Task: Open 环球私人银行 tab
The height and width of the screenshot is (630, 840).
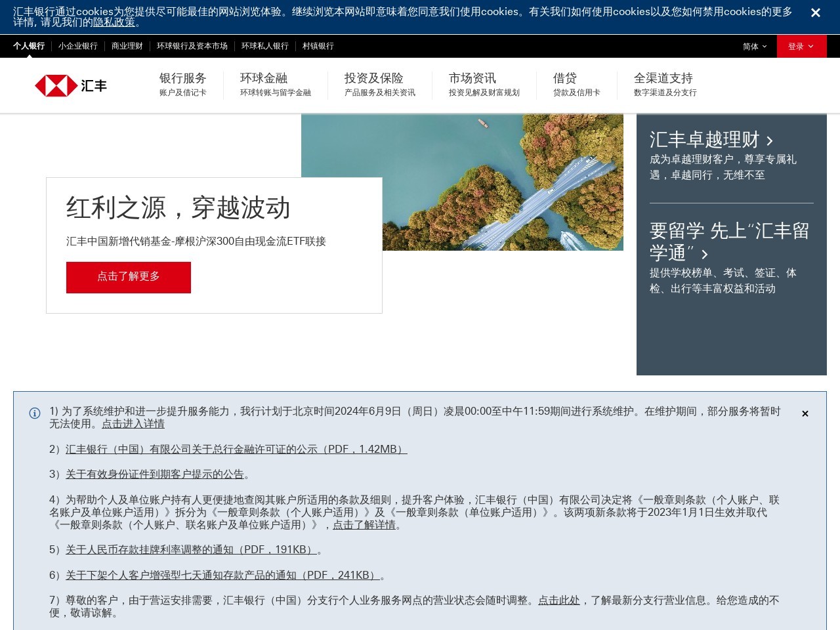Action: tap(265, 46)
